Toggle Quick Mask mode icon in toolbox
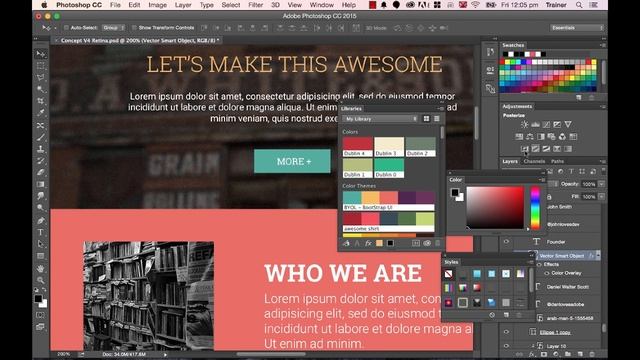 click(x=40, y=315)
